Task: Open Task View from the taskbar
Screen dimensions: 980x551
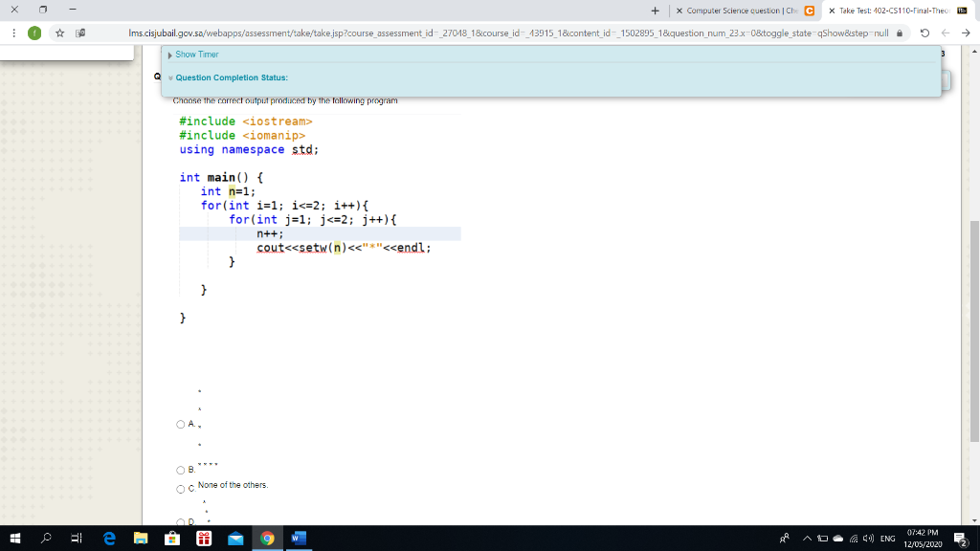Action: 77,538
